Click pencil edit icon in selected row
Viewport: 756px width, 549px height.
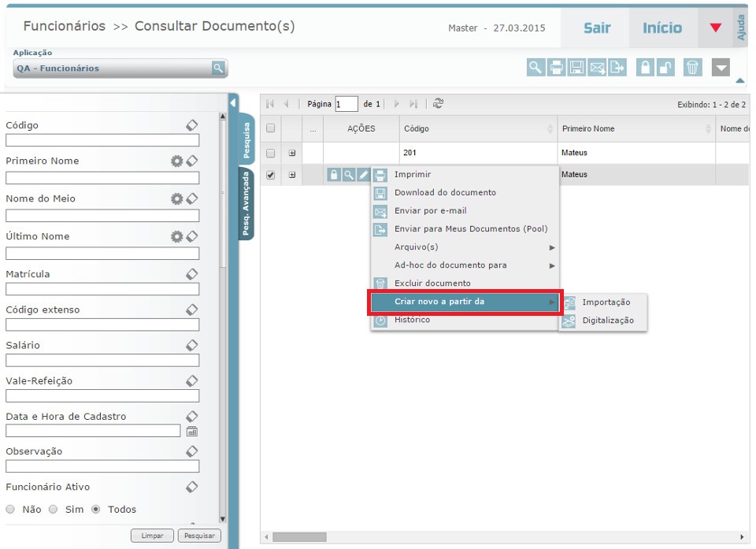363,175
